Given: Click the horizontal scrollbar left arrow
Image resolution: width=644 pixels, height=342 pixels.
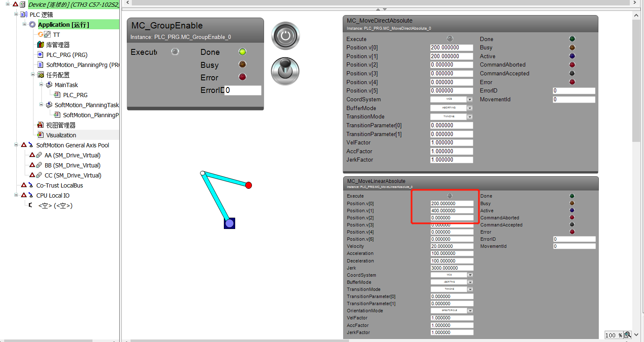Looking at the screenshot, I should click(128, 3).
